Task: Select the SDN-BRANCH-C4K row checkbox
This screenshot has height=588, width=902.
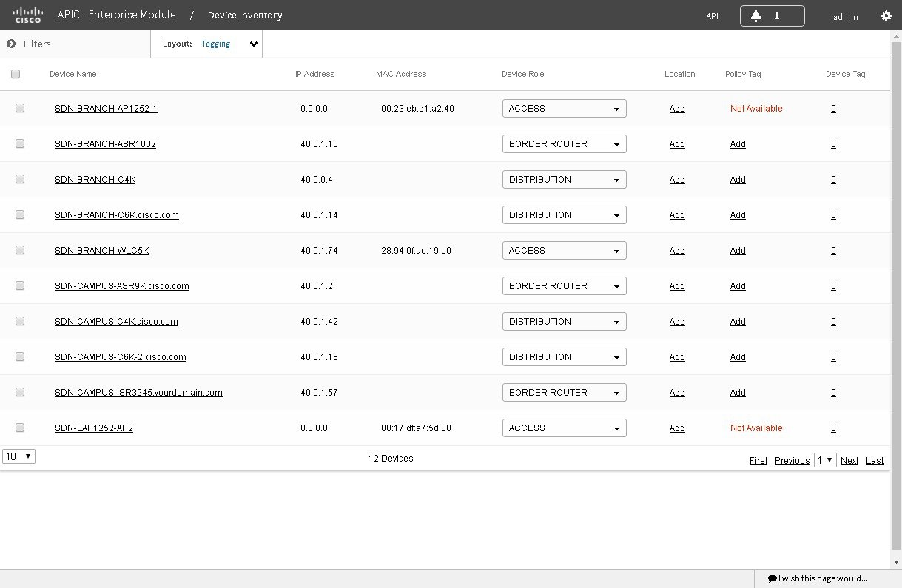Action: point(20,179)
